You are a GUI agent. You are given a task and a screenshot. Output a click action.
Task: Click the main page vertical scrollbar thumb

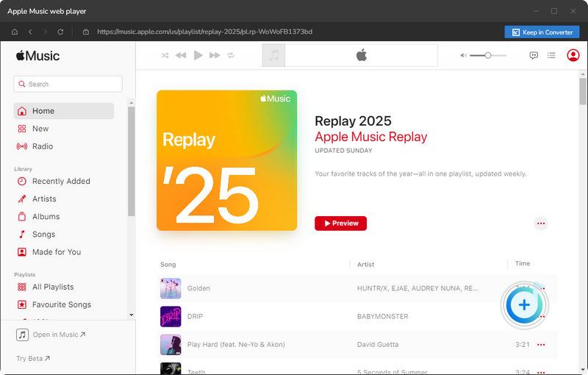582,91
